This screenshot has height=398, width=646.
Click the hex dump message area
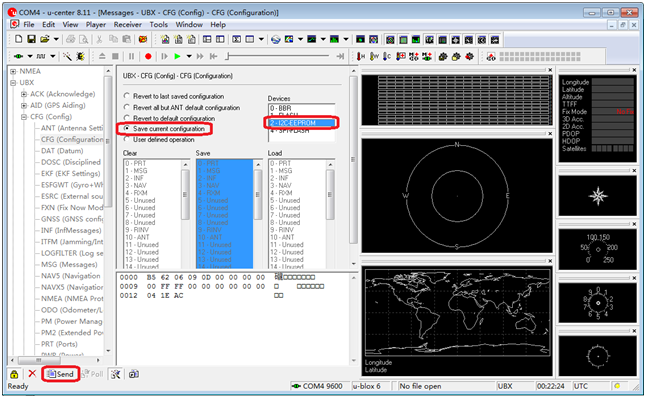233,317
